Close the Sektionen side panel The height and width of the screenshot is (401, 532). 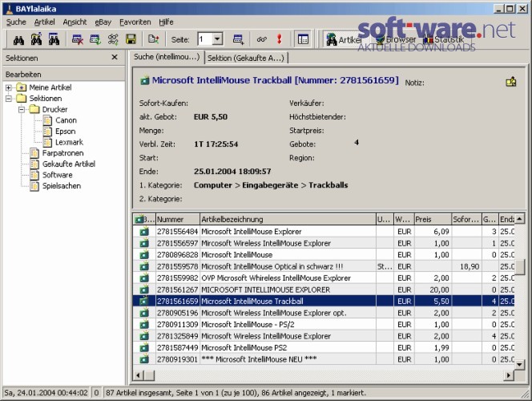(115, 58)
